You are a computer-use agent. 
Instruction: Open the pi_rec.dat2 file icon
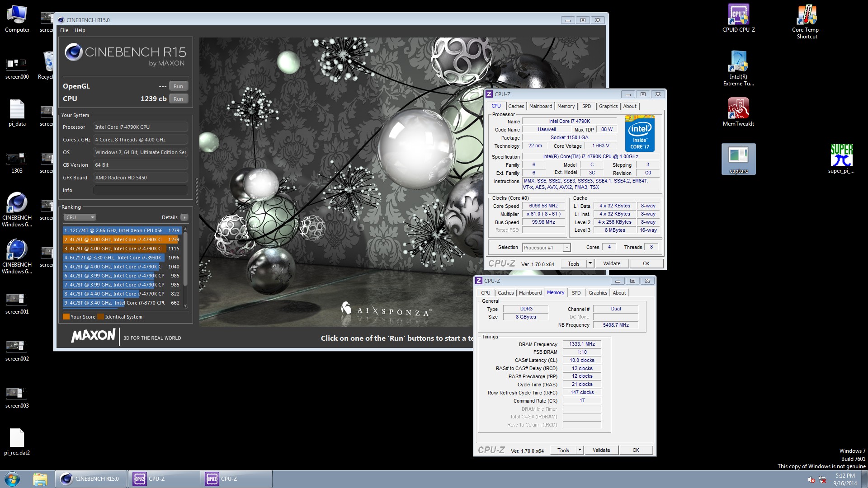tap(17, 442)
